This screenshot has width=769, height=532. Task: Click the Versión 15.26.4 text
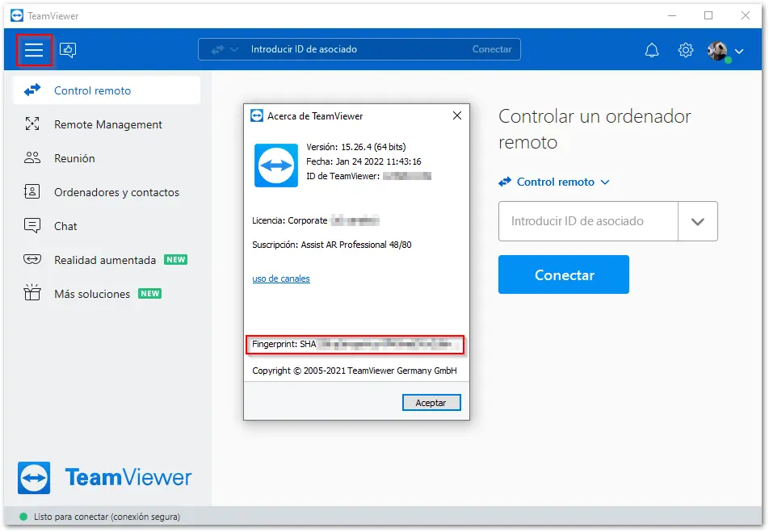pos(356,147)
